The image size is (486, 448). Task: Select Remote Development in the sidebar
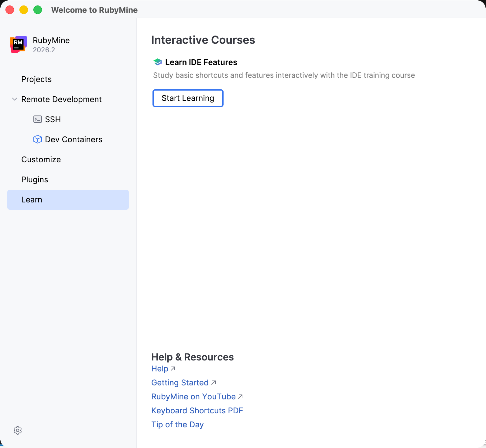(68, 99)
